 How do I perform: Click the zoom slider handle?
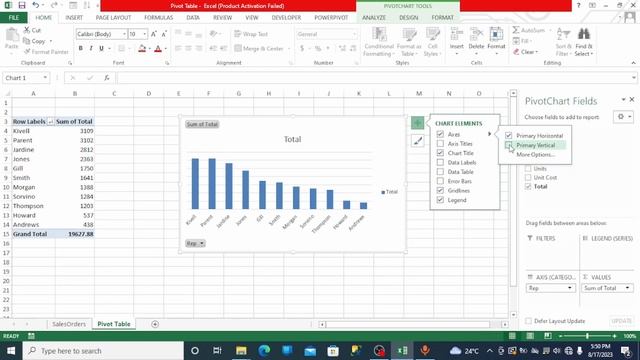click(587, 336)
